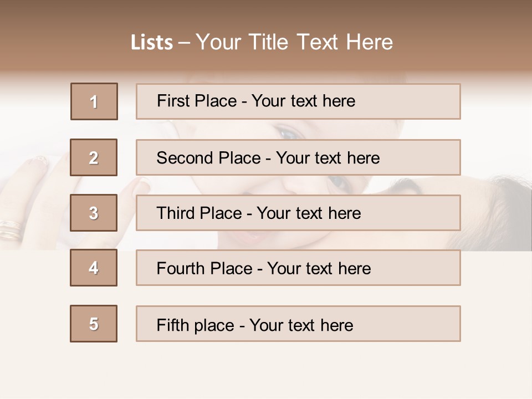Screen dimensions: 532x399
Task: Click the number 3 box
Action: 94,213
